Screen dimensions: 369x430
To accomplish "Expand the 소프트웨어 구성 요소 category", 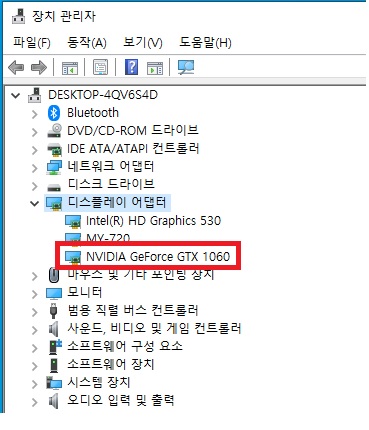I will point(35,348).
